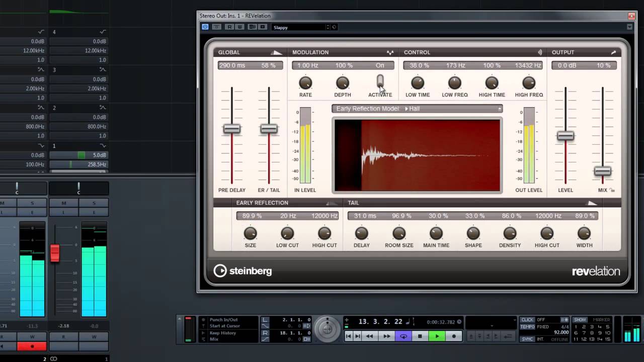The image size is (644, 362).
Task: Toggle the transport Cycle loop button
Action: point(404,336)
